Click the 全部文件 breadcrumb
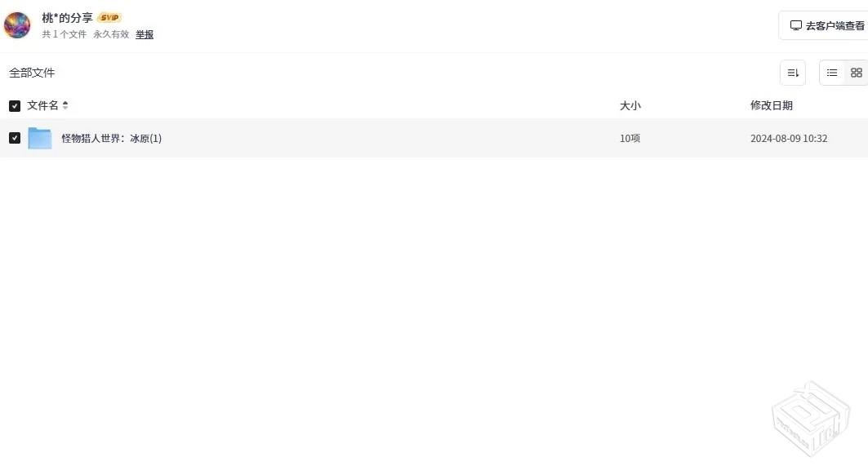The width and height of the screenshot is (868, 475). pyautogui.click(x=32, y=73)
